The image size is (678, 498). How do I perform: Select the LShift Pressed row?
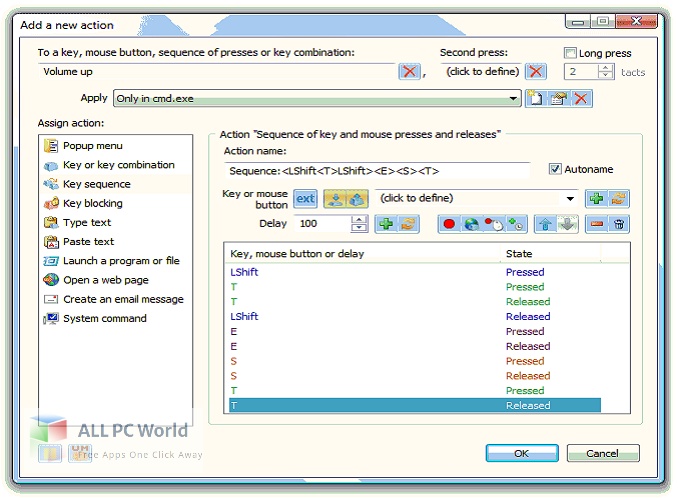pos(415,272)
